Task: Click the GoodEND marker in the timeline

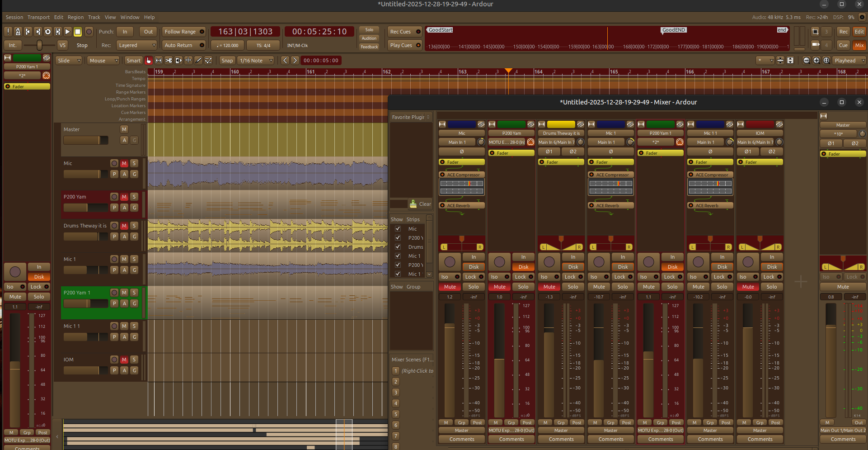Action: [x=674, y=30]
